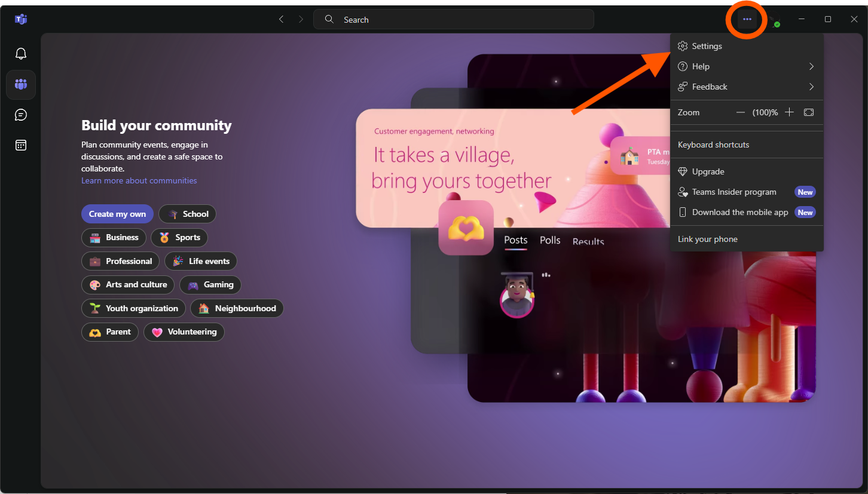Click the graduate avatar in preview
The image size is (868, 494).
click(517, 296)
